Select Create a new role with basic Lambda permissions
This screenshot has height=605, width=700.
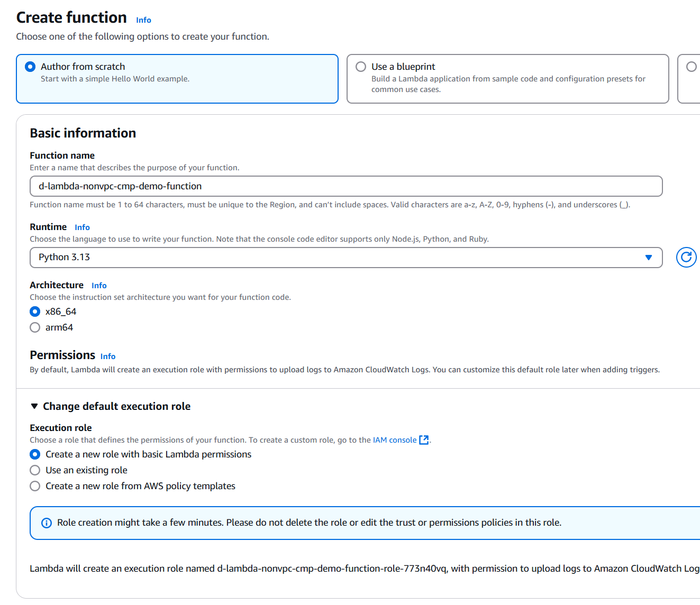tap(35, 454)
